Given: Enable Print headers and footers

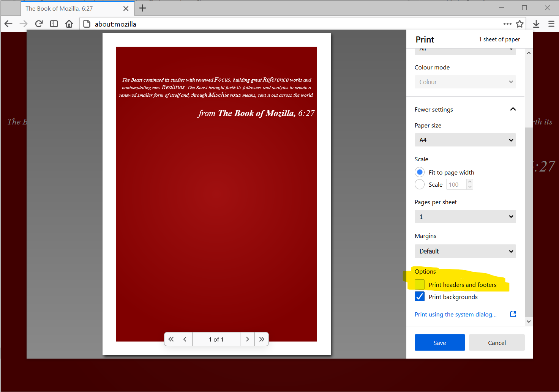Looking at the screenshot, I should [x=420, y=285].
